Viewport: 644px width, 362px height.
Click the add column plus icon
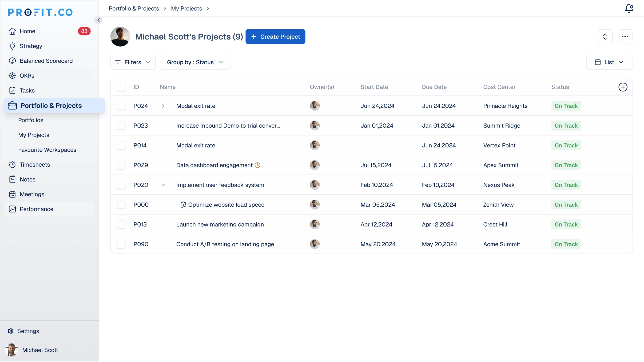click(x=623, y=87)
